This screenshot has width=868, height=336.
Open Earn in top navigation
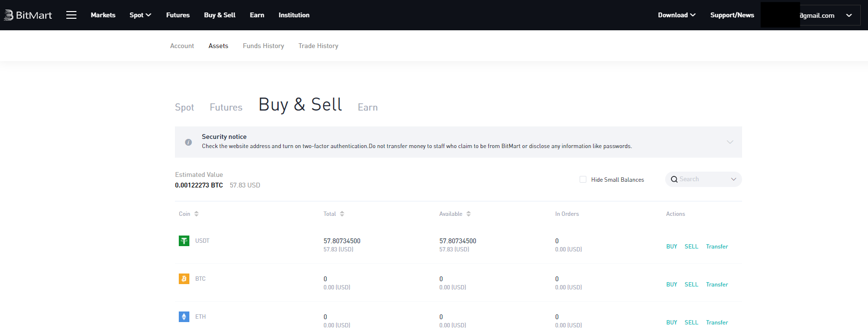(257, 15)
